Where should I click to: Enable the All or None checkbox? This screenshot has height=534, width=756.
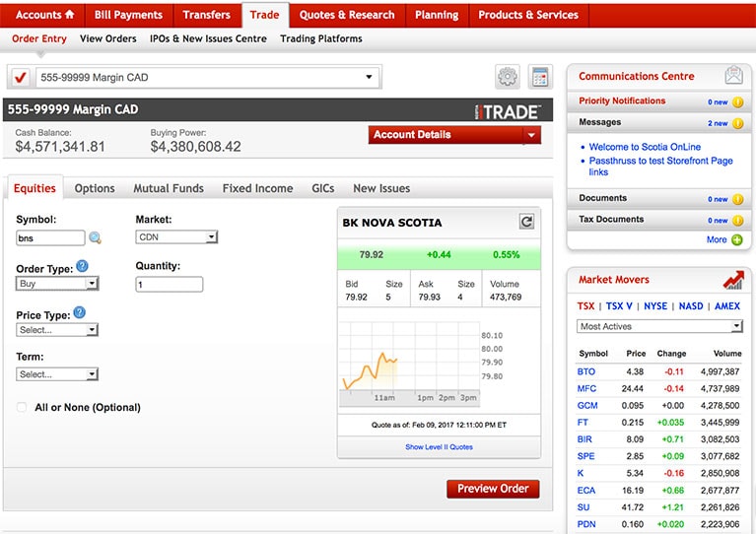[x=22, y=407]
